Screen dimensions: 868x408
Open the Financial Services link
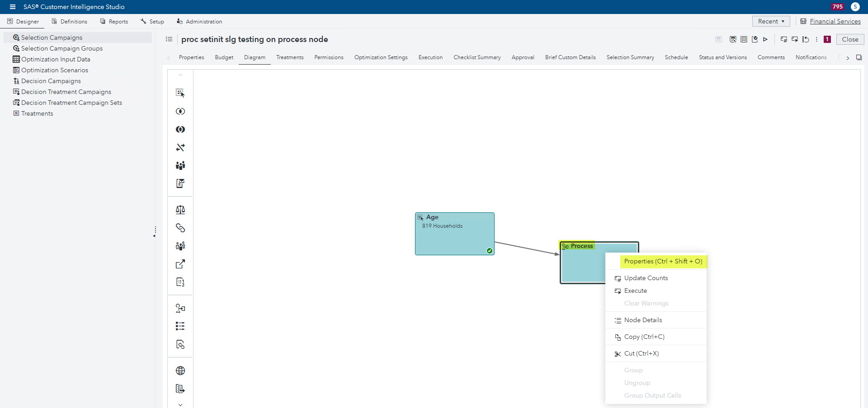click(835, 21)
